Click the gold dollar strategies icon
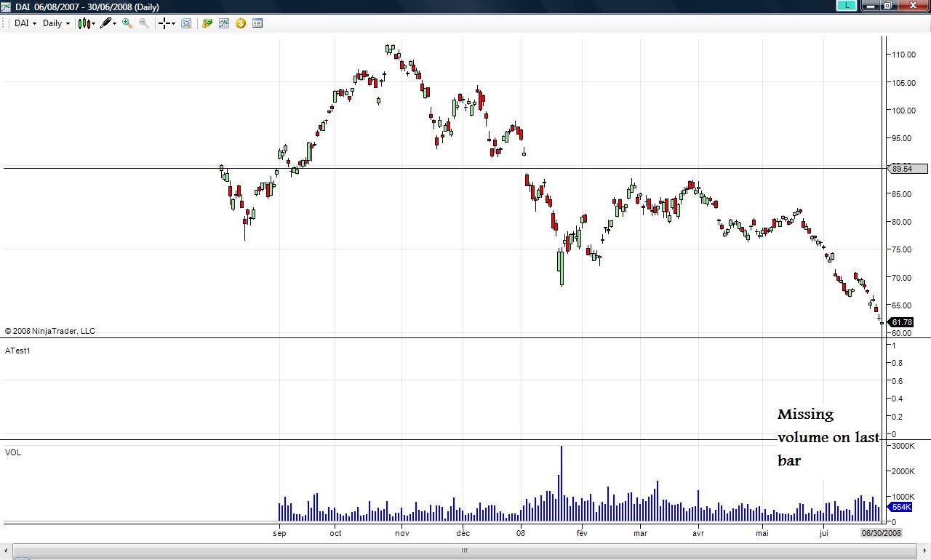The height and width of the screenshot is (560, 931). (241, 23)
